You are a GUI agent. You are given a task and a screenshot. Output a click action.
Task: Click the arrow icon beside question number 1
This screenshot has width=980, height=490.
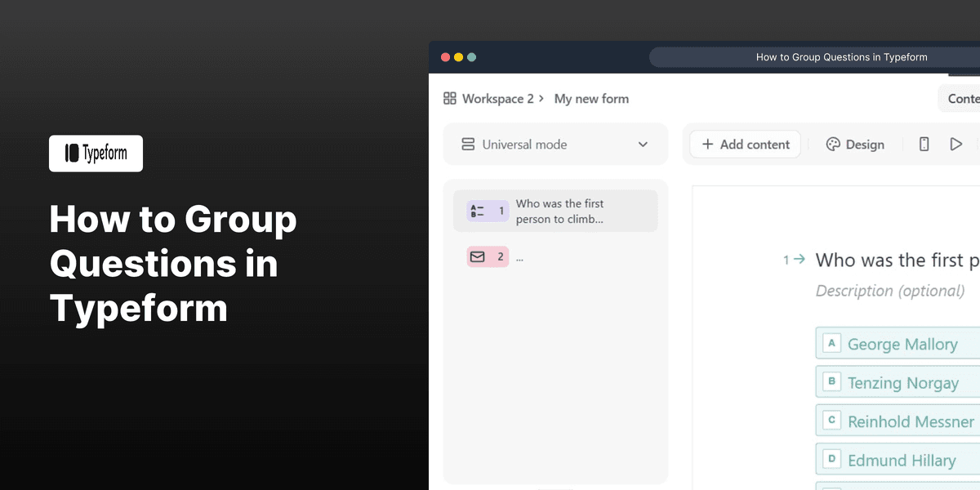point(799,259)
